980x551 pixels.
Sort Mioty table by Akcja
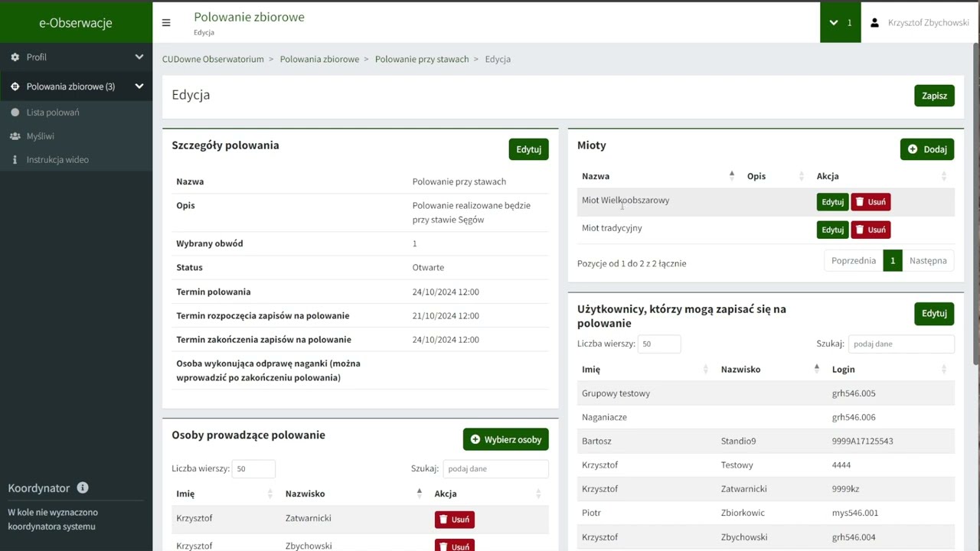point(882,176)
